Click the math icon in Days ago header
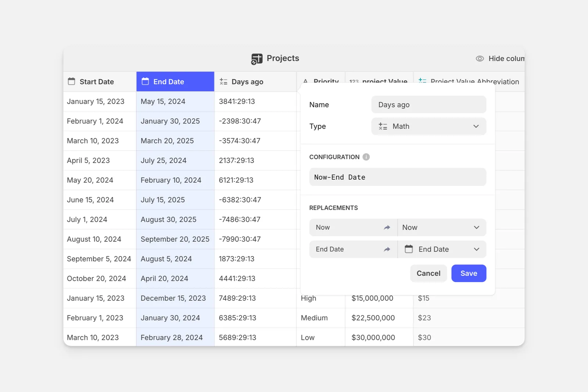588x392 pixels. click(223, 82)
